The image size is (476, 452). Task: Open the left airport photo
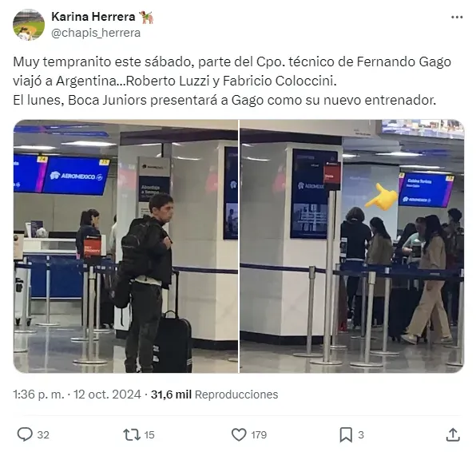[x=125, y=246]
